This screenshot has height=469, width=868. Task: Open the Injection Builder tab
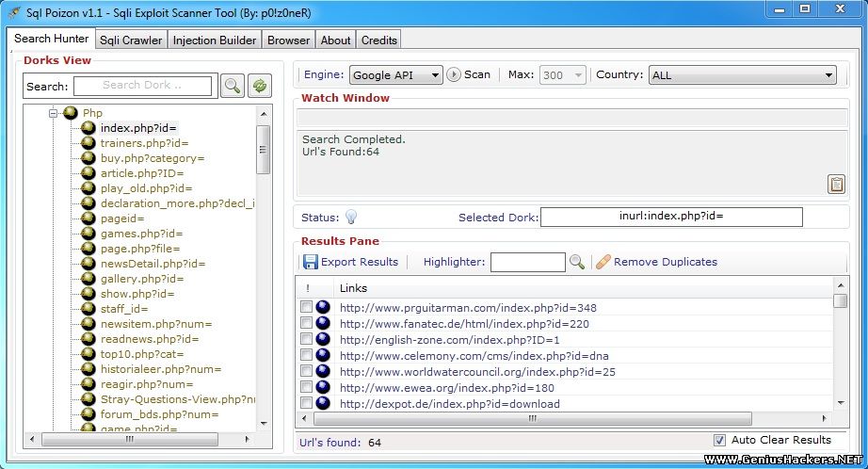point(215,40)
